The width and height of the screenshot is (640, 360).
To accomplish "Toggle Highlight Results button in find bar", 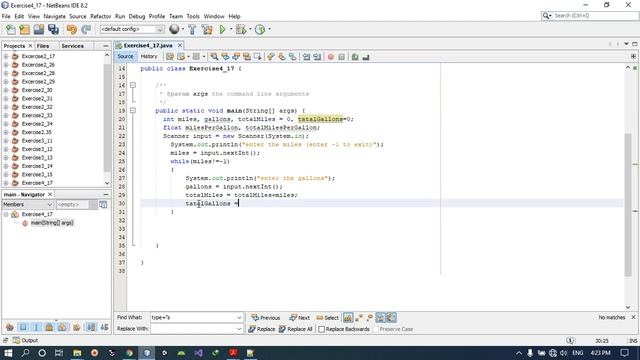I will point(380,318).
